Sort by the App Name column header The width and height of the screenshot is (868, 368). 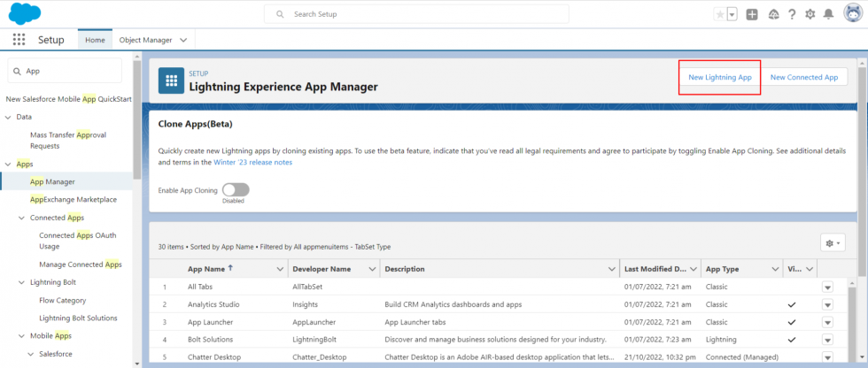(x=209, y=269)
